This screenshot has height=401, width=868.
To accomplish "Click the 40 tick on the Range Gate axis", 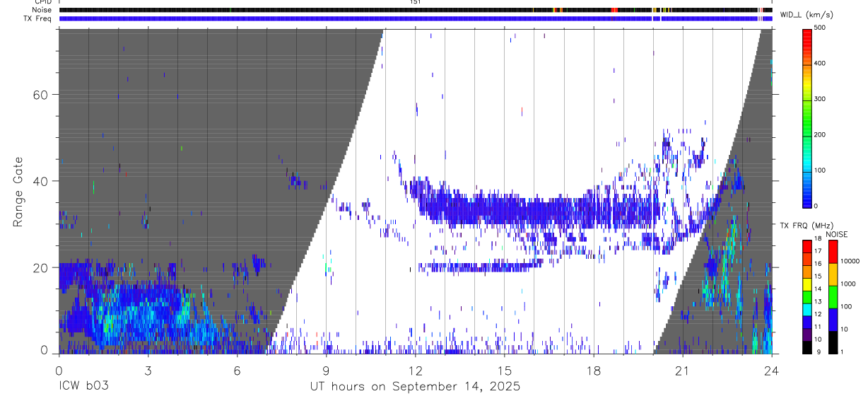I will [x=40, y=181].
